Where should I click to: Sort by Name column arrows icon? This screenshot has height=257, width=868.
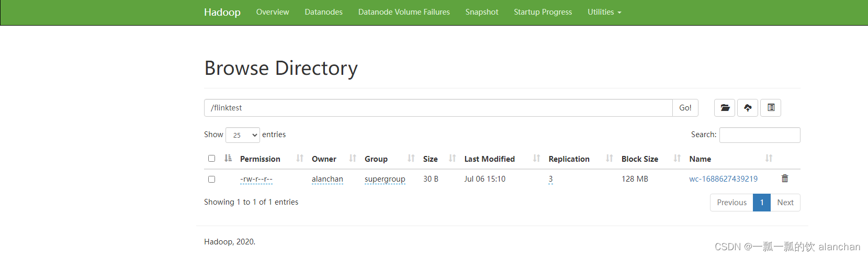click(x=769, y=158)
